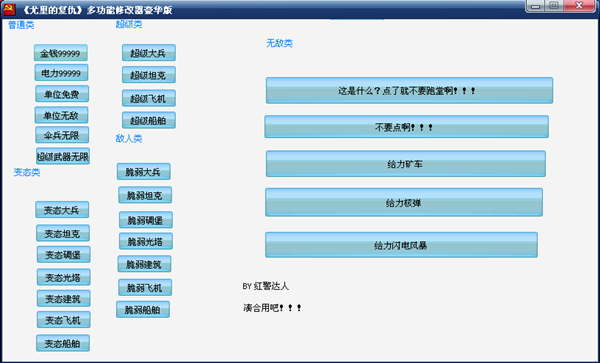Enable 超级坦克 button

coord(149,75)
